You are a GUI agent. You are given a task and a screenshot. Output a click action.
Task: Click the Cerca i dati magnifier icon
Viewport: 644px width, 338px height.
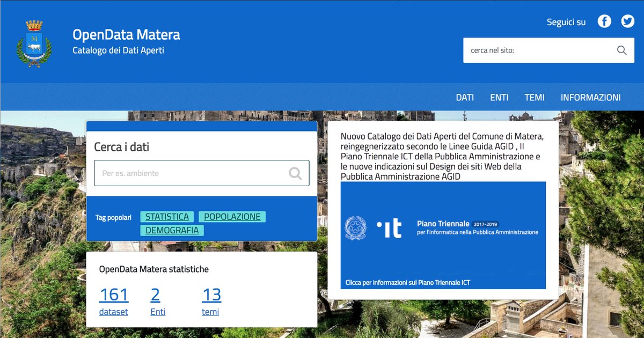tap(295, 173)
